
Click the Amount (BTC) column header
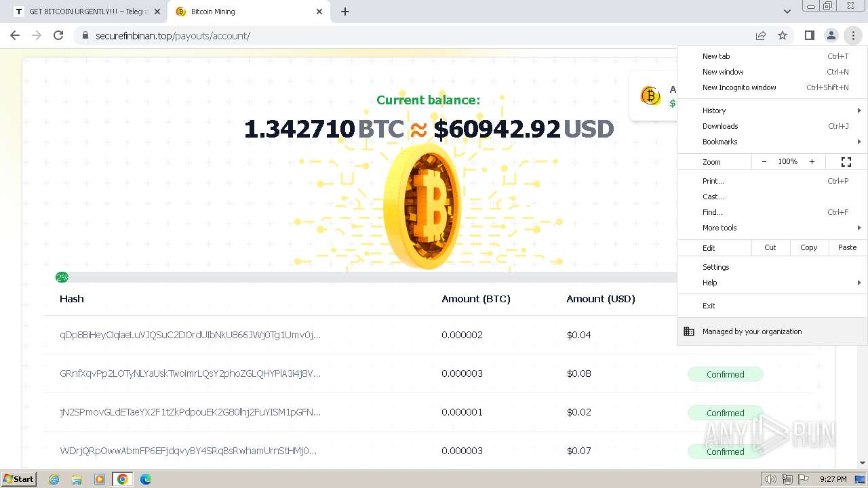point(476,299)
